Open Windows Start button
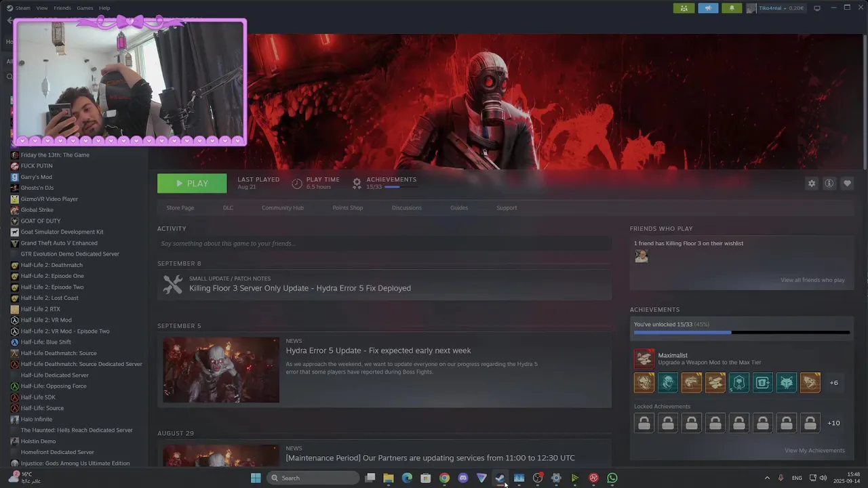The image size is (868, 488). click(256, 478)
